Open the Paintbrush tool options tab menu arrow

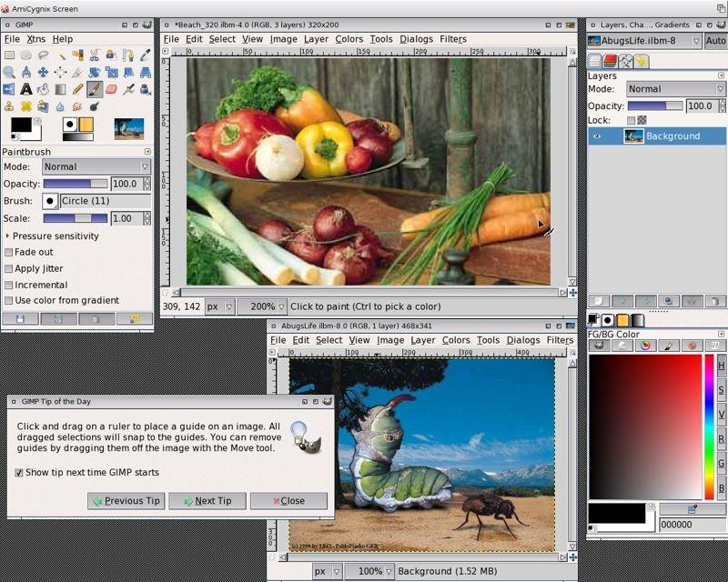point(147,152)
